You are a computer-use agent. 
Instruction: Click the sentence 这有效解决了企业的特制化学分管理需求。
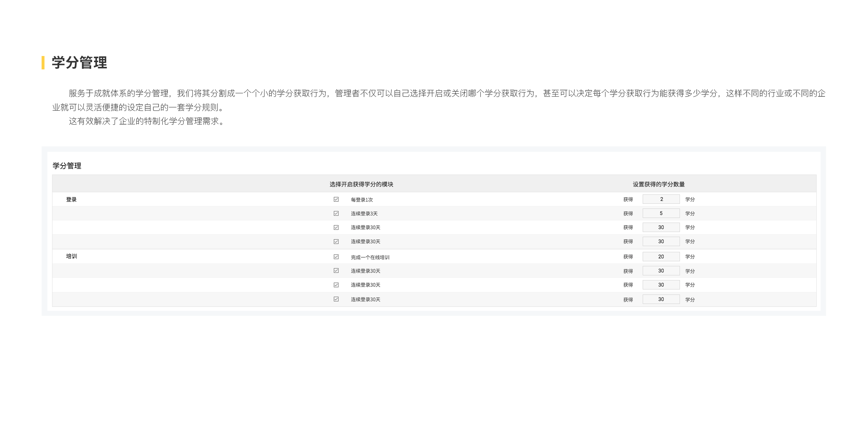(x=147, y=121)
